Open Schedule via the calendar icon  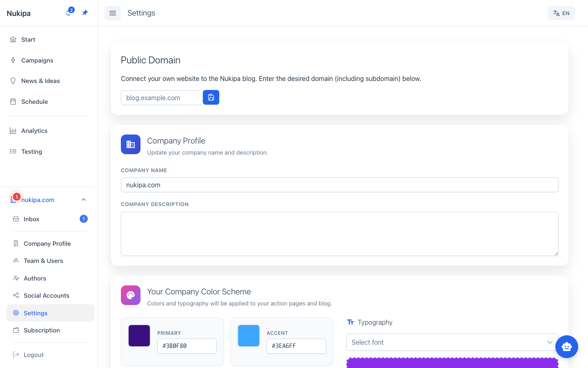(13, 101)
